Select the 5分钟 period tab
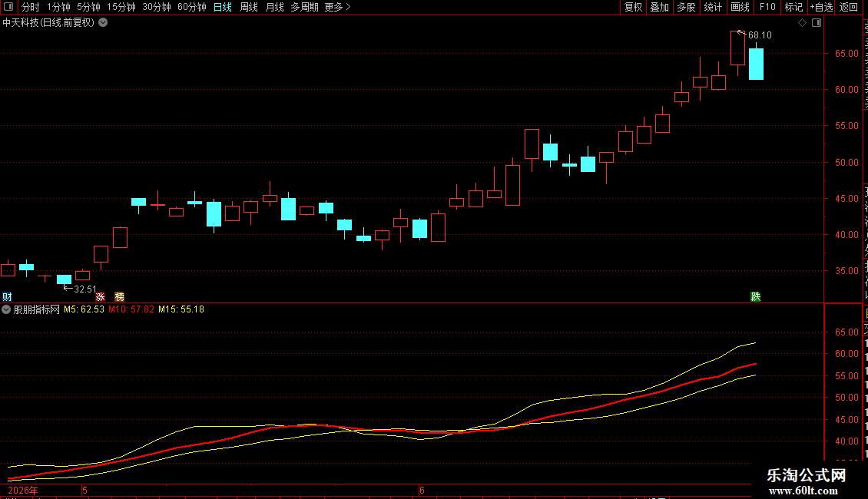This screenshot has width=868, height=499. coord(88,7)
